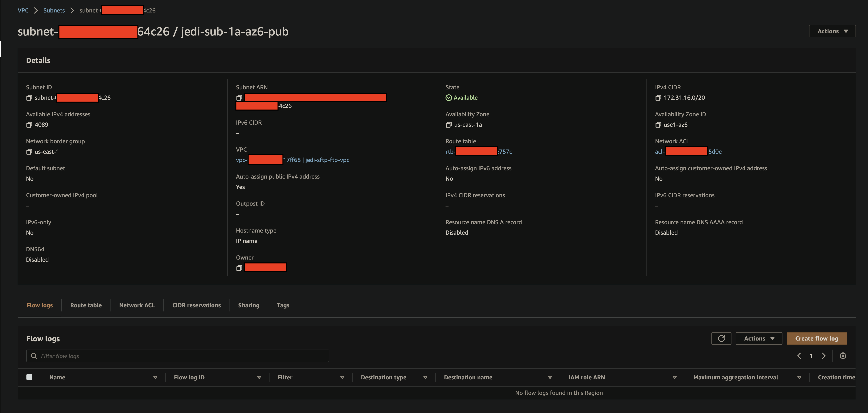Viewport: 868px width, 413px height.
Task: Go to previous flow logs page
Action: click(x=799, y=356)
